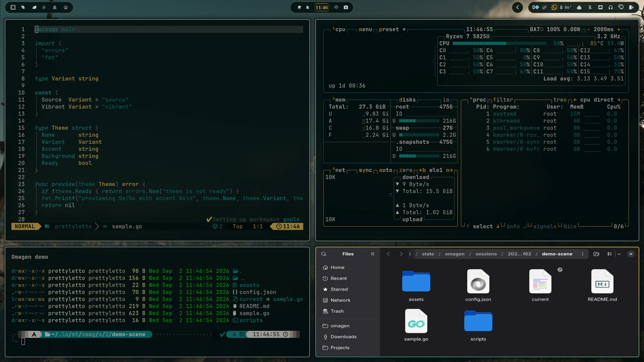
Task: Click 'state' in Files path bar
Action: [428, 254]
